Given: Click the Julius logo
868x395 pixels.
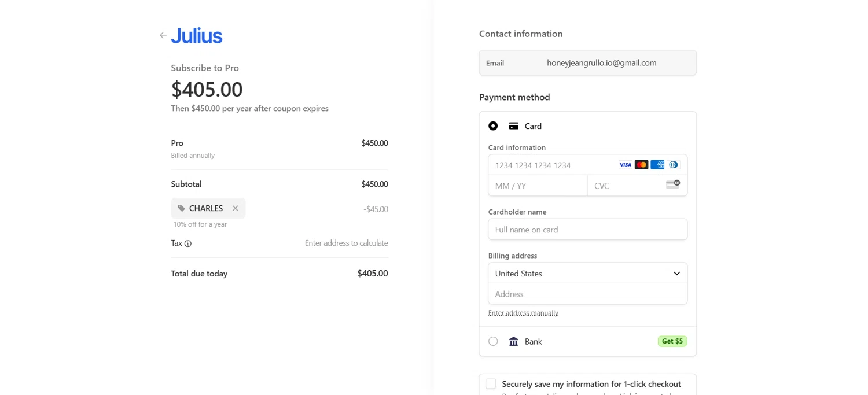Looking at the screenshot, I should click(197, 36).
